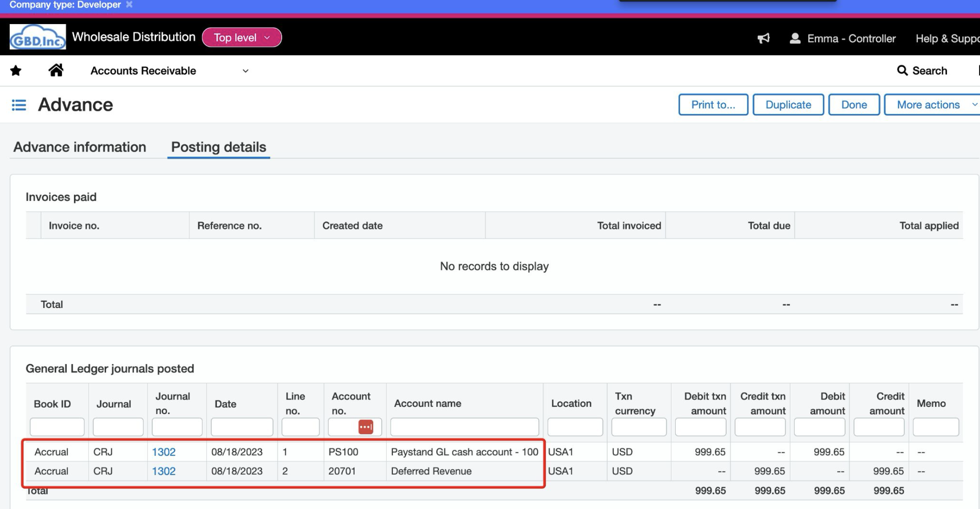The height and width of the screenshot is (509, 980).
Task: Click the Account name column header
Action: click(428, 403)
